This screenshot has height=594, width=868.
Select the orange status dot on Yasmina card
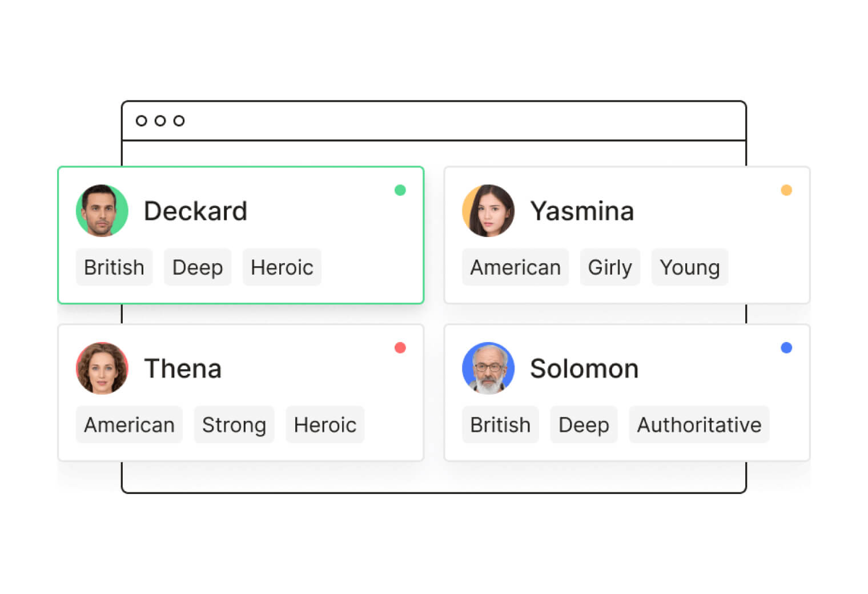(x=786, y=190)
